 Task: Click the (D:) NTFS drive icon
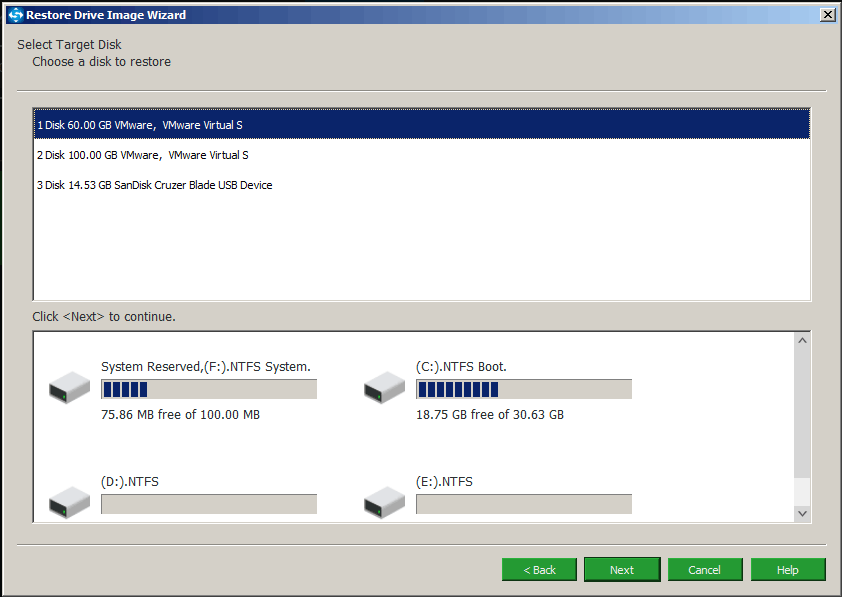click(69, 501)
